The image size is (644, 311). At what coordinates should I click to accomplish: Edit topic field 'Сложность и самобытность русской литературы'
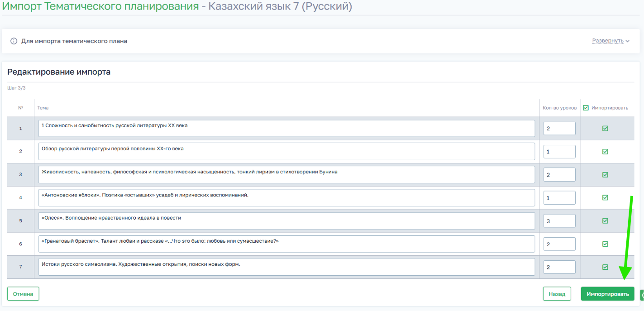(x=286, y=128)
